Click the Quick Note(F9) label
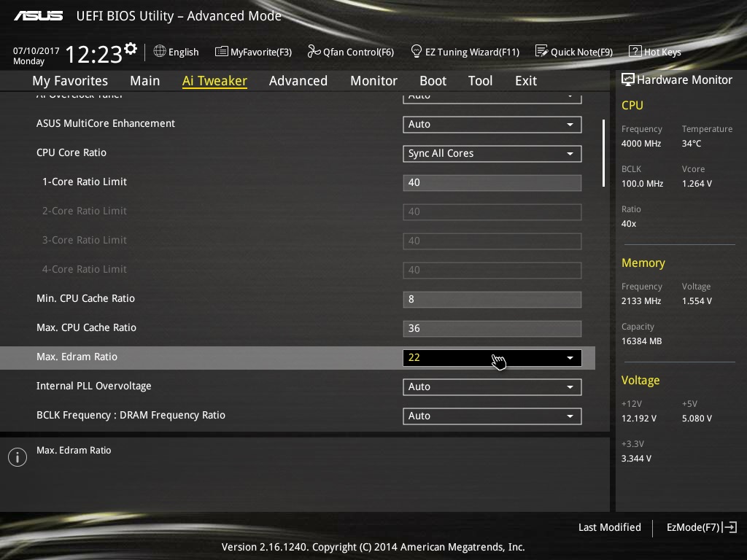This screenshot has width=747, height=560. [581, 52]
